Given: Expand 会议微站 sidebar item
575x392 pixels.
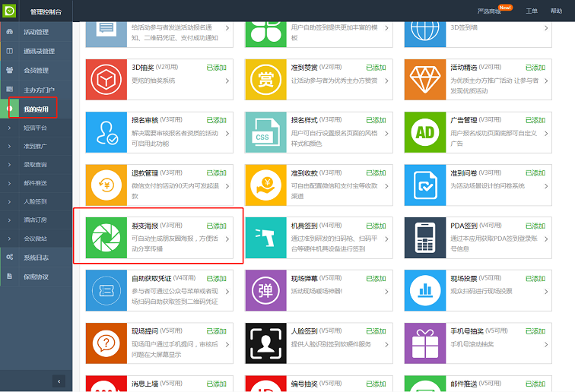Looking at the screenshot, I should 35,238.
